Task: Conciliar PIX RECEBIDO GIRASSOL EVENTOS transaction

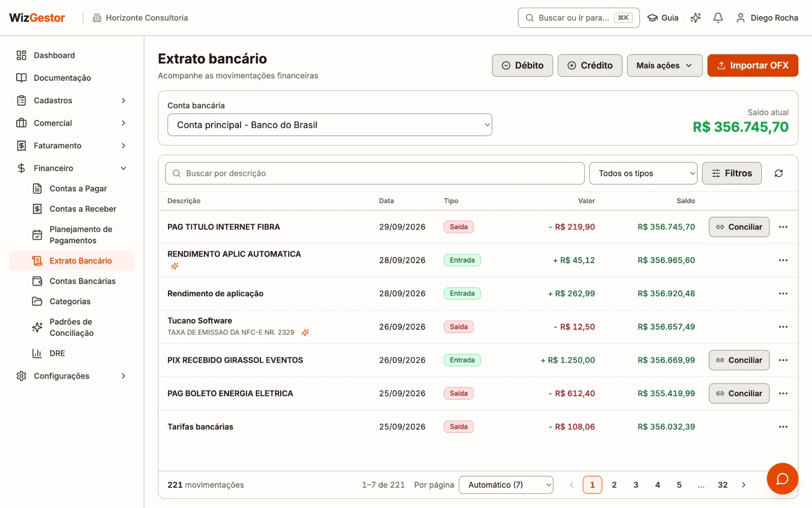Action: click(x=739, y=360)
